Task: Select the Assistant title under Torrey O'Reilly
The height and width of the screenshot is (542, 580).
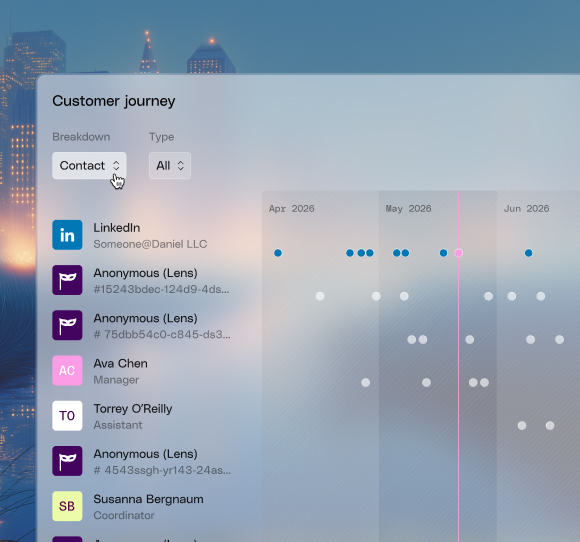Action: tap(118, 425)
